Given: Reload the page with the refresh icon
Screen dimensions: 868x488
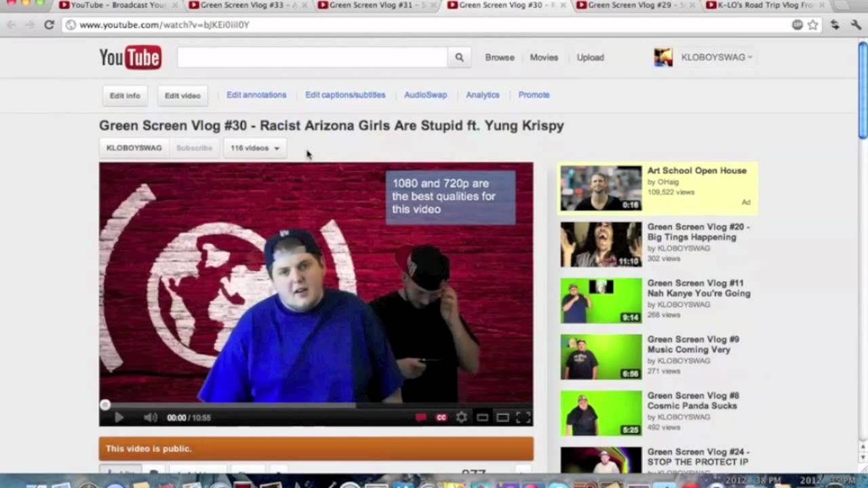Looking at the screenshot, I should tap(49, 24).
